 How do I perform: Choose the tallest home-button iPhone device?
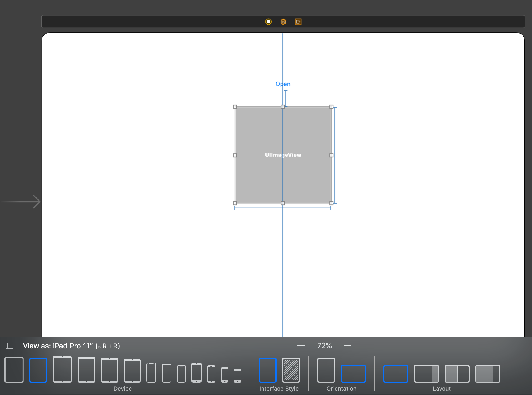coord(196,373)
